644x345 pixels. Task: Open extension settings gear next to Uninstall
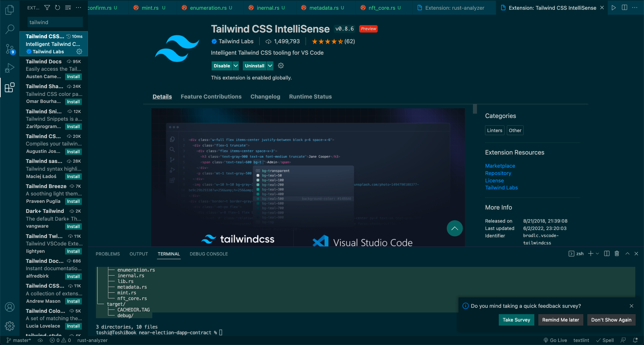(x=281, y=66)
